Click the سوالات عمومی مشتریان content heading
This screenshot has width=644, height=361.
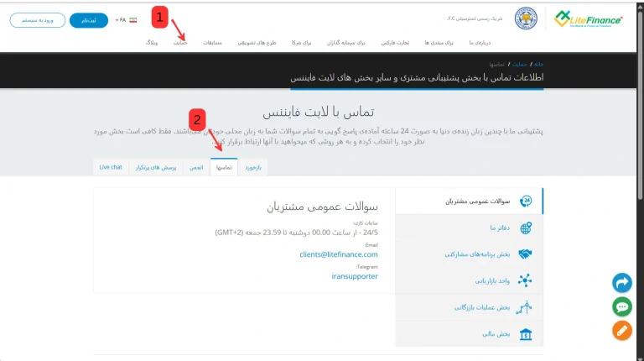pos(322,207)
